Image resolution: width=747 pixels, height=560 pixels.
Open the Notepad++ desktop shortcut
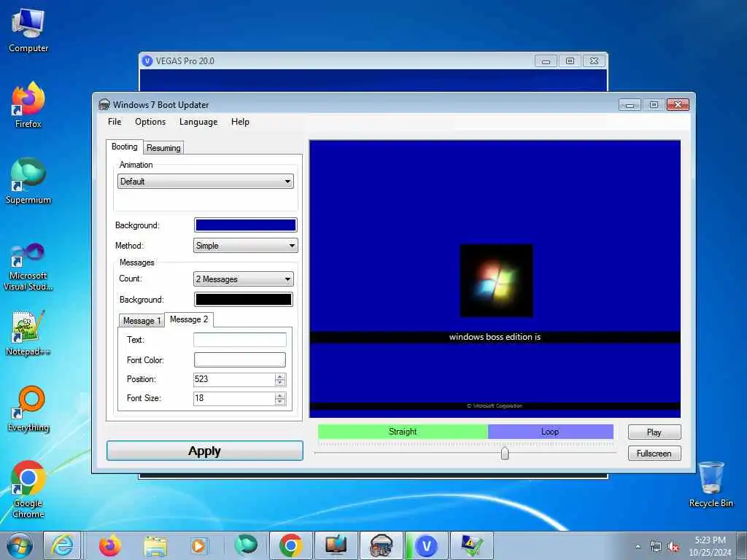(28, 333)
